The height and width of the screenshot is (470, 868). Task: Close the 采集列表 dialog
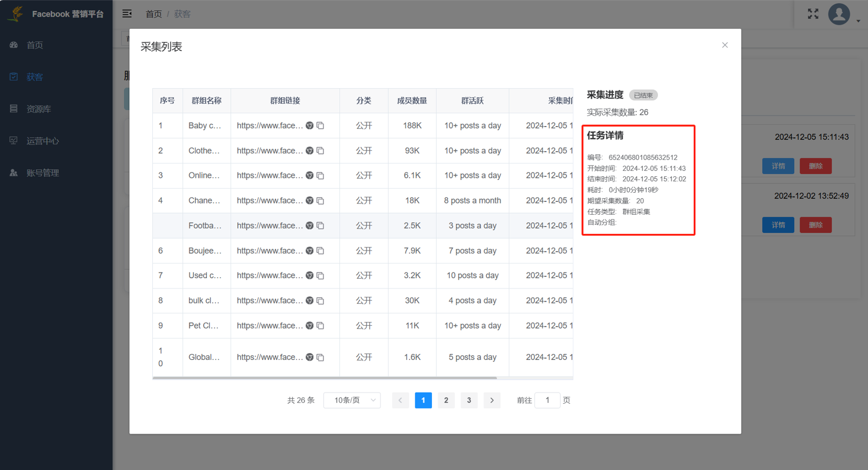click(725, 45)
